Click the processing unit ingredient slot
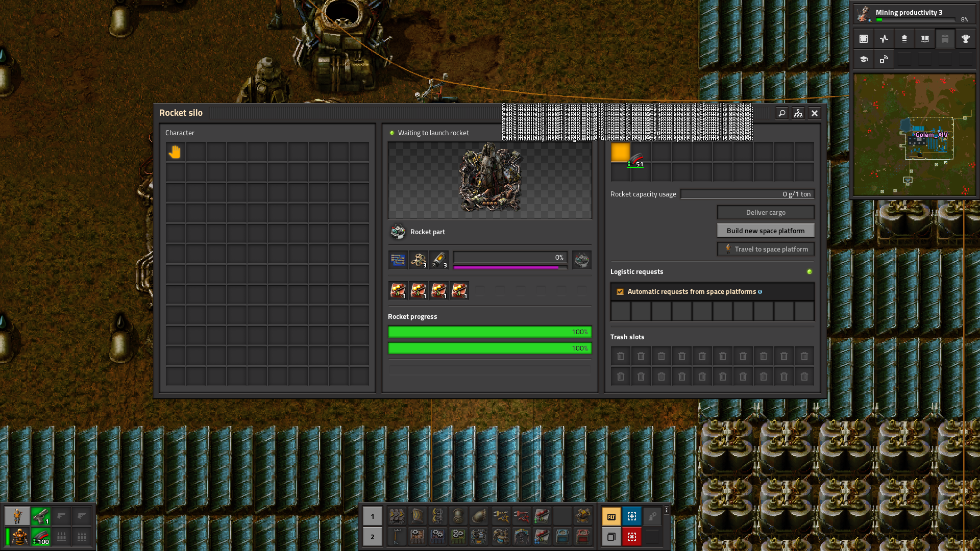 click(398, 260)
